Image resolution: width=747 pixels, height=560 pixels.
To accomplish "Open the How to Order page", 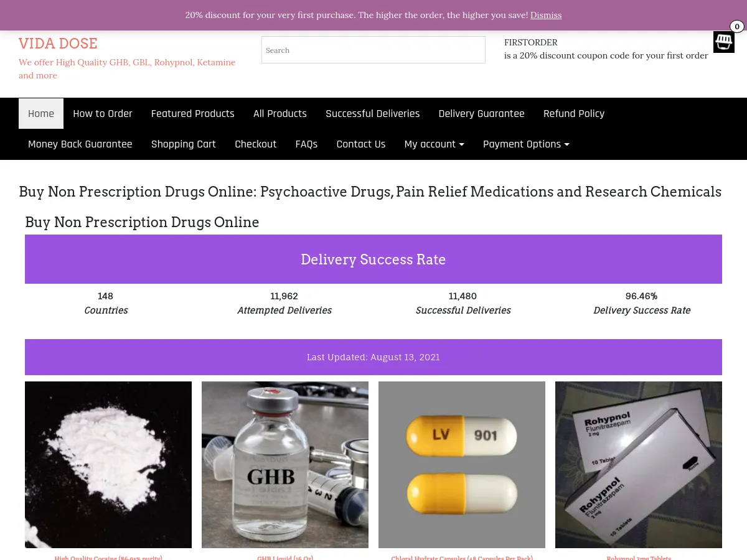I will [103, 113].
